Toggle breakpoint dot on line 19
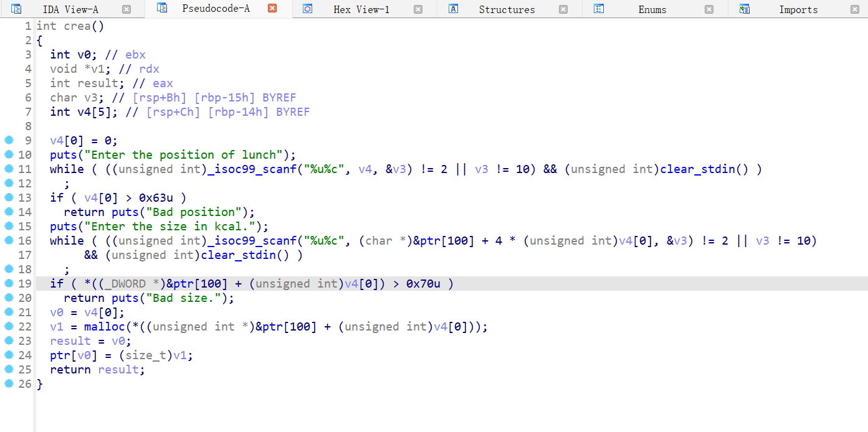 click(9, 283)
